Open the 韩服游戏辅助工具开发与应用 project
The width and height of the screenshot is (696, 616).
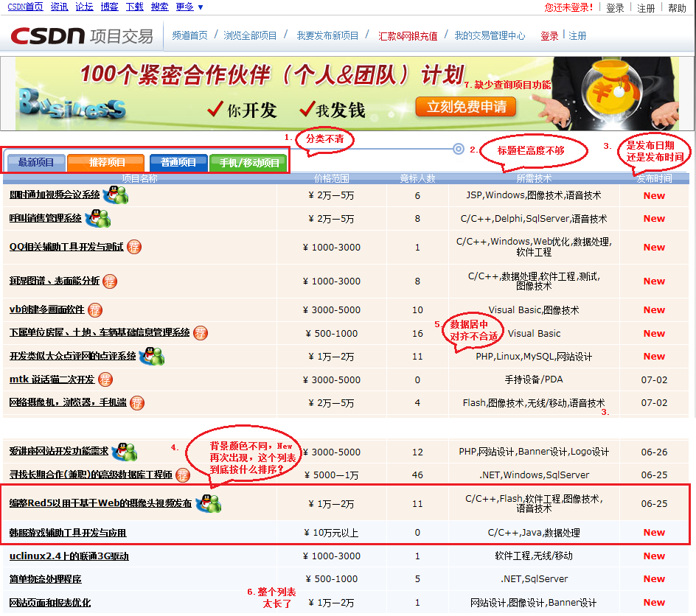point(68,533)
